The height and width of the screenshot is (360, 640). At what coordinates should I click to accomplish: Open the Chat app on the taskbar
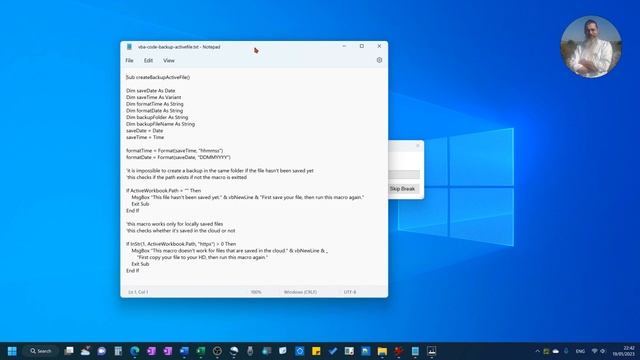102,351
